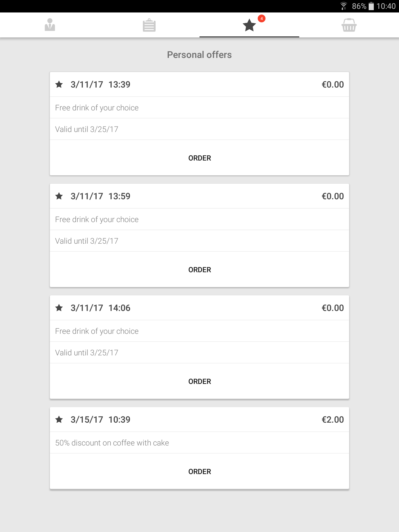The image size is (399, 532).
Task: Tap the Personal offers heading
Action: click(x=199, y=55)
